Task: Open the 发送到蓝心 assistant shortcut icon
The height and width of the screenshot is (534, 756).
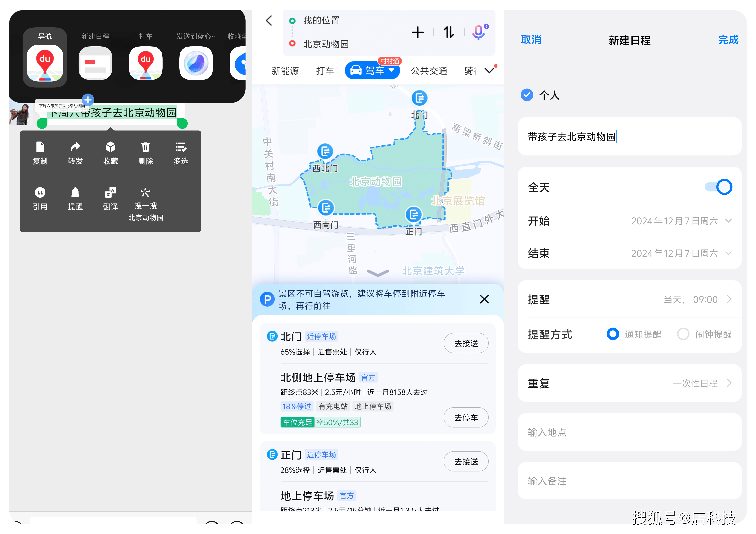Action: (x=196, y=63)
